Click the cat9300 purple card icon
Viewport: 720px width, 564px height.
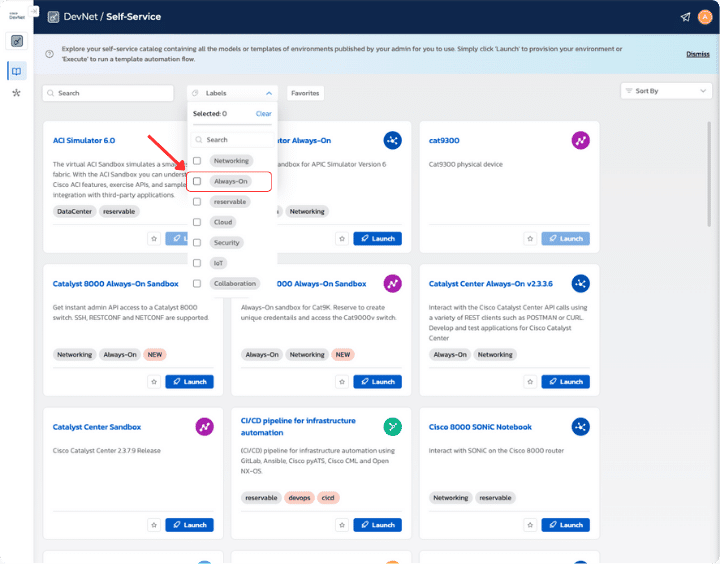580,141
